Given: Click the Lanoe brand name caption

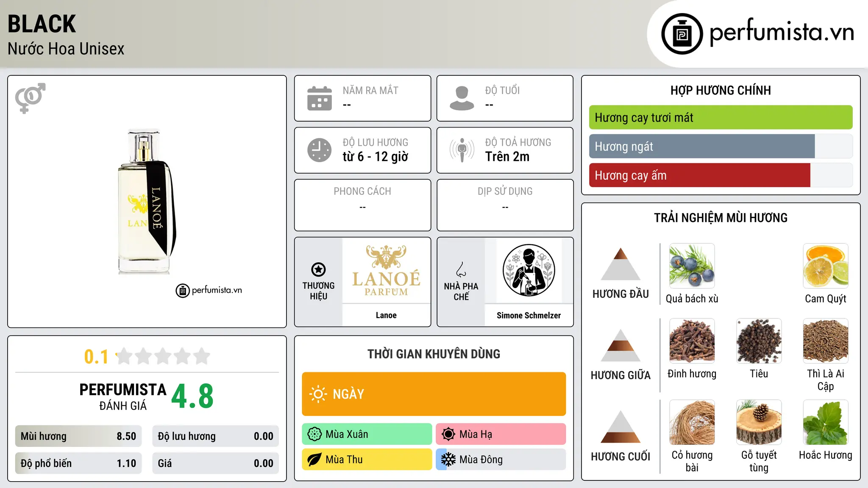Looking at the screenshot, I should [386, 315].
